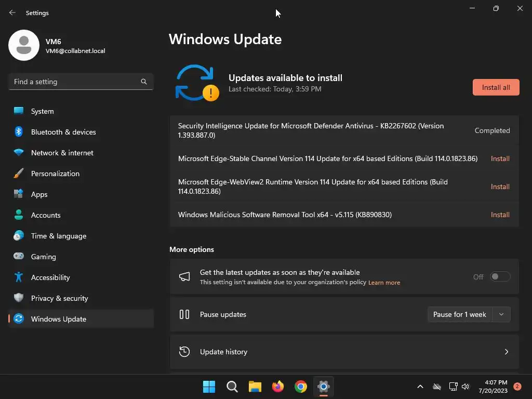Image resolution: width=532 pixels, height=399 pixels.
Task: Open the notification badge showing 2
Action: point(517,386)
